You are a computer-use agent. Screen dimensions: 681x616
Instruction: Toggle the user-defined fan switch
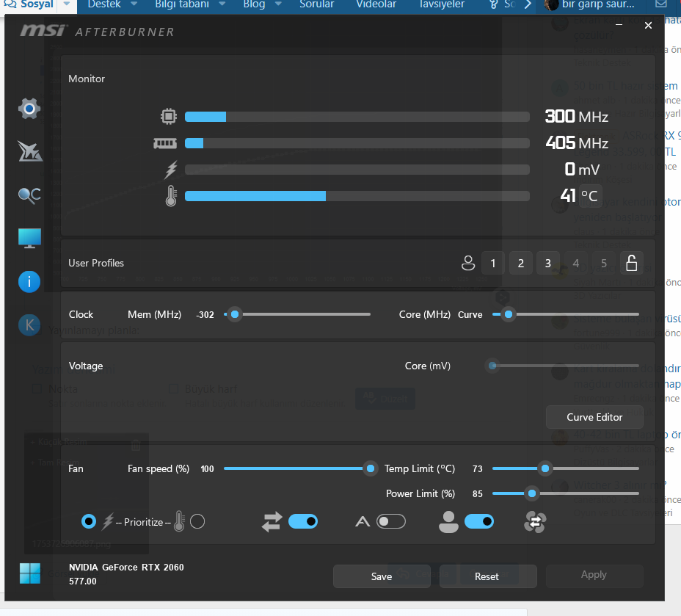tap(479, 521)
